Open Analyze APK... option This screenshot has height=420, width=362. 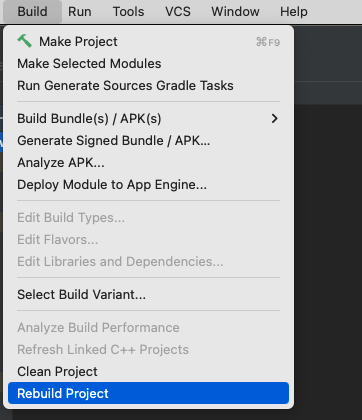pos(148,163)
